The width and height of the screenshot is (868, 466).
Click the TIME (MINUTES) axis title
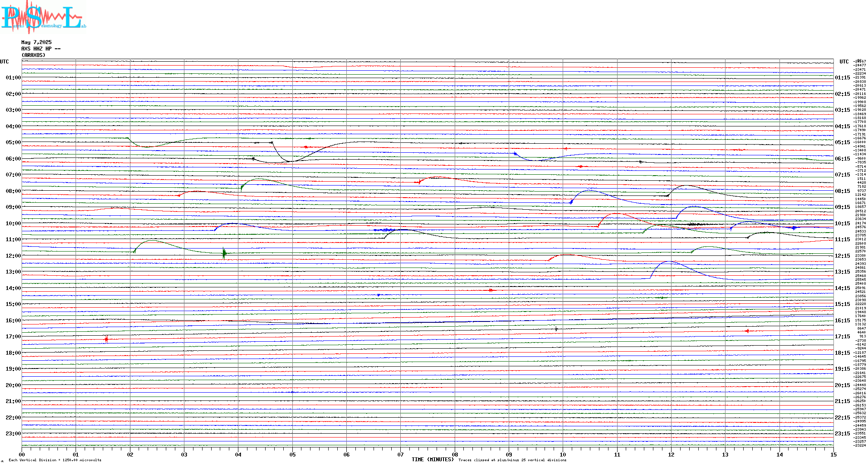pyautogui.click(x=432, y=460)
